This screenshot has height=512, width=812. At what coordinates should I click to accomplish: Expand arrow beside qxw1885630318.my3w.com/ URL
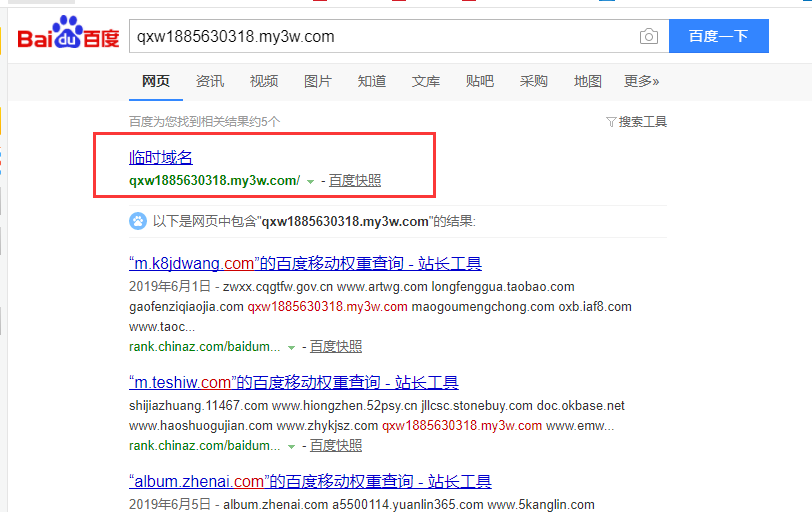(x=310, y=182)
